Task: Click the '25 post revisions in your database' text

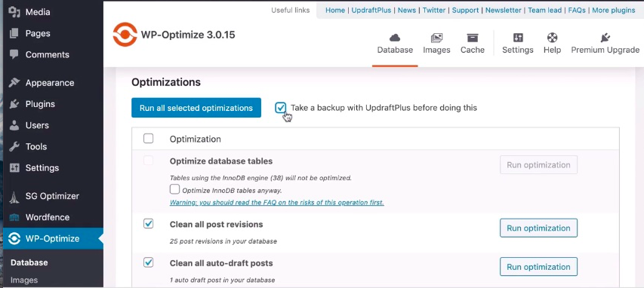Action: pos(223,241)
